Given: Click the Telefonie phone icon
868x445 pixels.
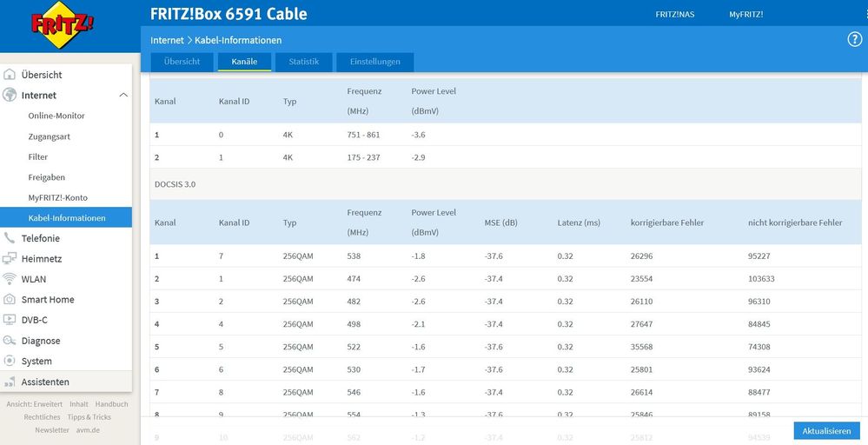Looking at the screenshot, I should click(x=10, y=238).
